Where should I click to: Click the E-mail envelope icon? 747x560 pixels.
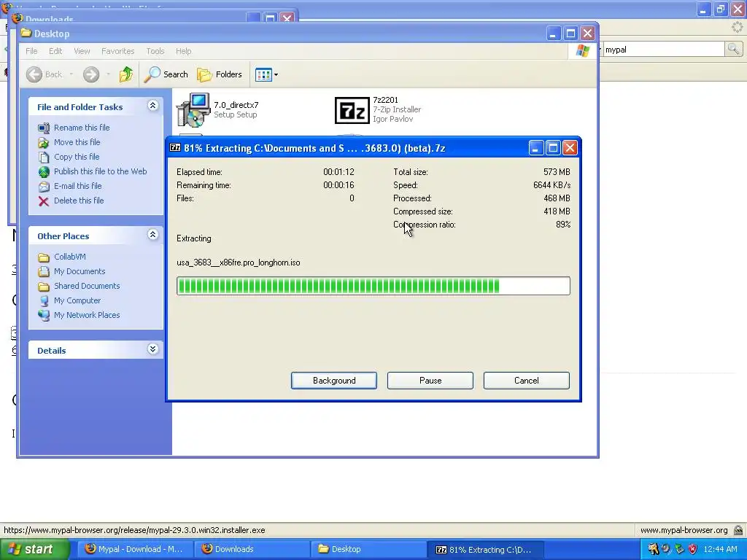43,186
